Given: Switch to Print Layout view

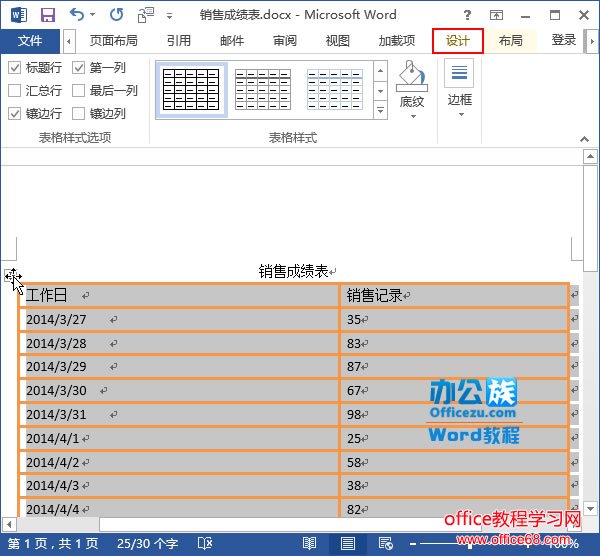Looking at the screenshot, I should [347, 543].
